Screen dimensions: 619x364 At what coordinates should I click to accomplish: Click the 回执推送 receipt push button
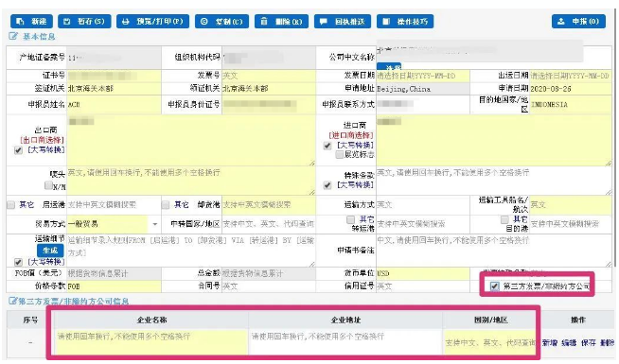[x=343, y=22]
